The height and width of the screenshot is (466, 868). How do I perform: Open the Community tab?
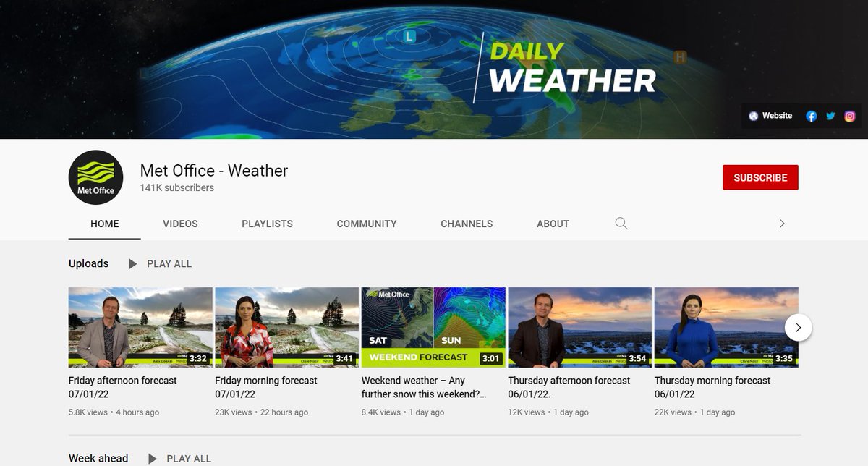pos(366,224)
